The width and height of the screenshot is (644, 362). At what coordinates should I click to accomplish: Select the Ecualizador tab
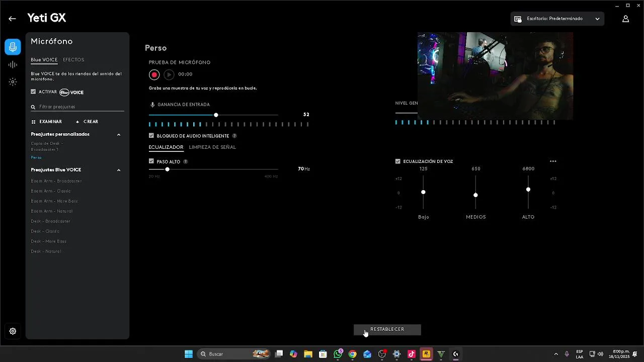click(x=166, y=147)
